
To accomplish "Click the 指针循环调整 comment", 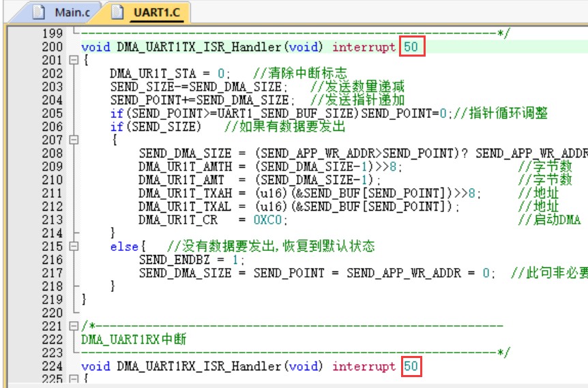I will click(501, 113).
